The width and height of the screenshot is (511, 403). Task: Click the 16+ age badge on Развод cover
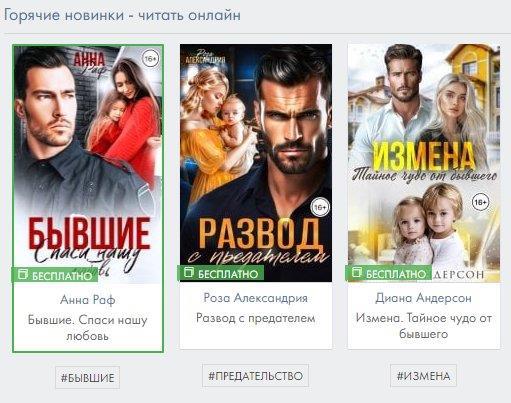point(320,207)
